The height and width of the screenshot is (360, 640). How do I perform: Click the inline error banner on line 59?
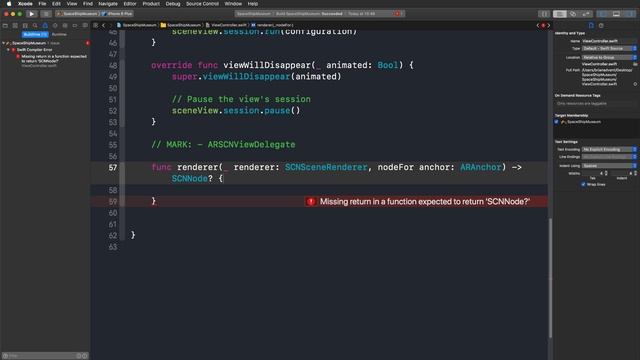[426, 202]
